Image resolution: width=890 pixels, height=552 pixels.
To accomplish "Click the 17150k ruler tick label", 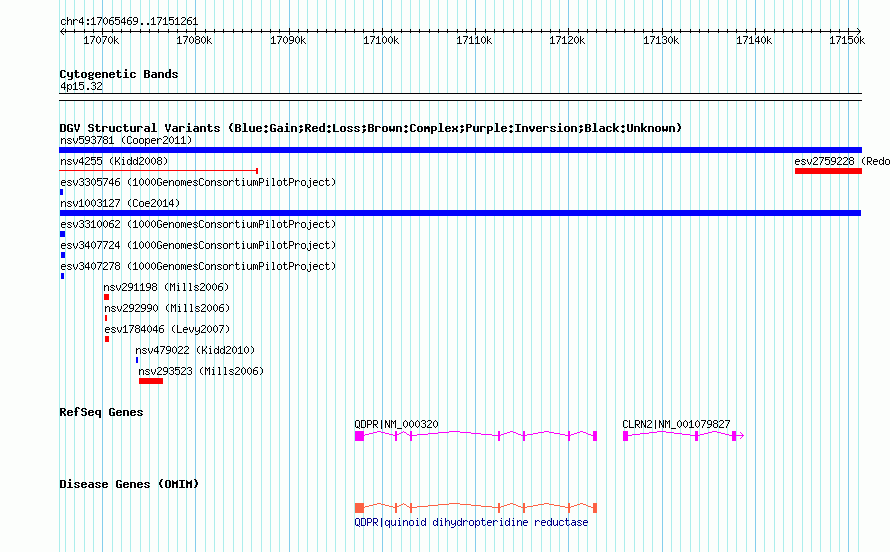I will pyautogui.click(x=847, y=40).
